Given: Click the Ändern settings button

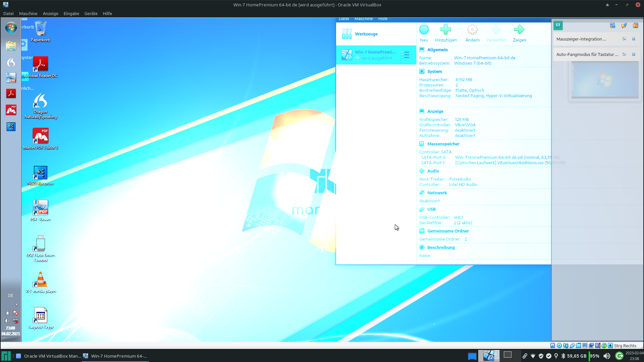Looking at the screenshot, I should point(472,33).
